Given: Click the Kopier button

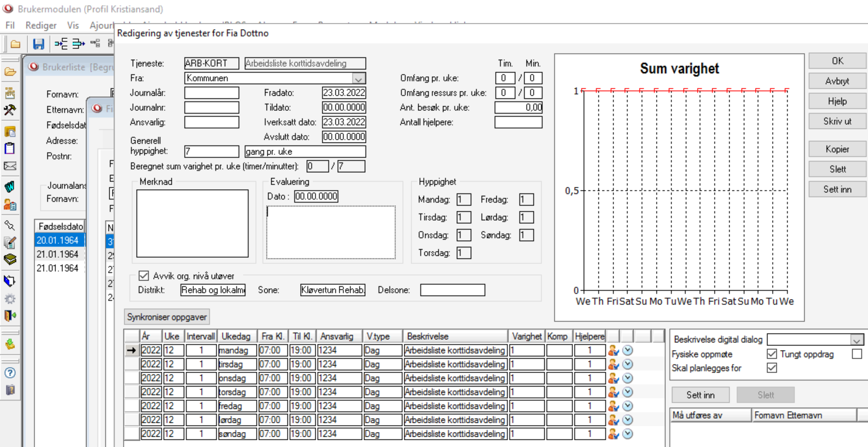Looking at the screenshot, I should click(x=838, y=149).
